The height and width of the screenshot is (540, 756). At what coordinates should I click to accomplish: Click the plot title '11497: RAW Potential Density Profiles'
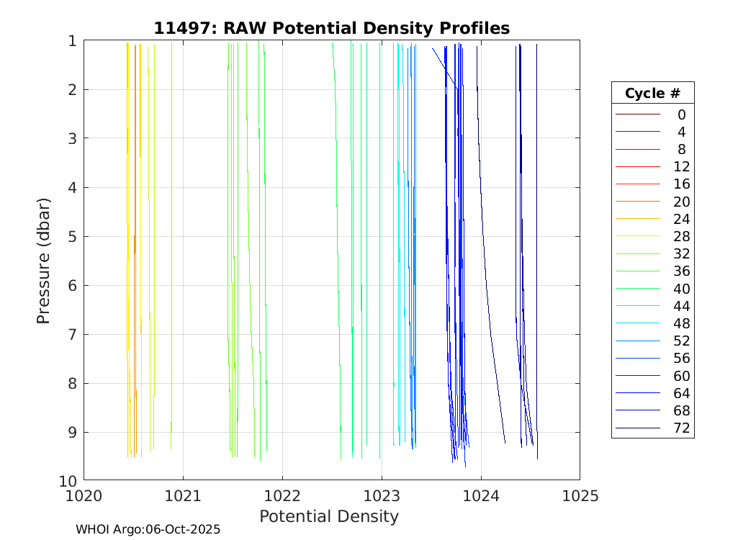(x=331, y=28)
